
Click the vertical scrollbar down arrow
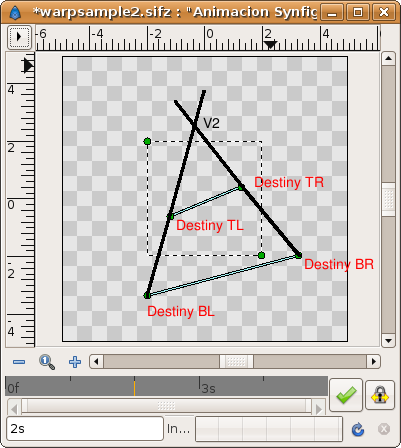coord(388,341)
